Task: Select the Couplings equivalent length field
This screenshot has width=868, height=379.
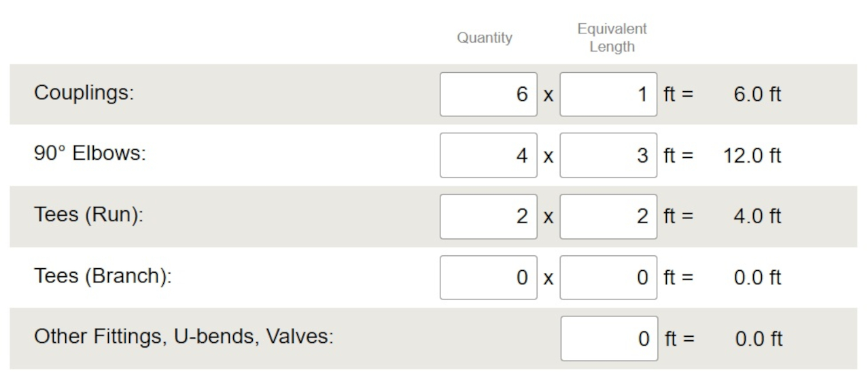Action: pos(608,95)
